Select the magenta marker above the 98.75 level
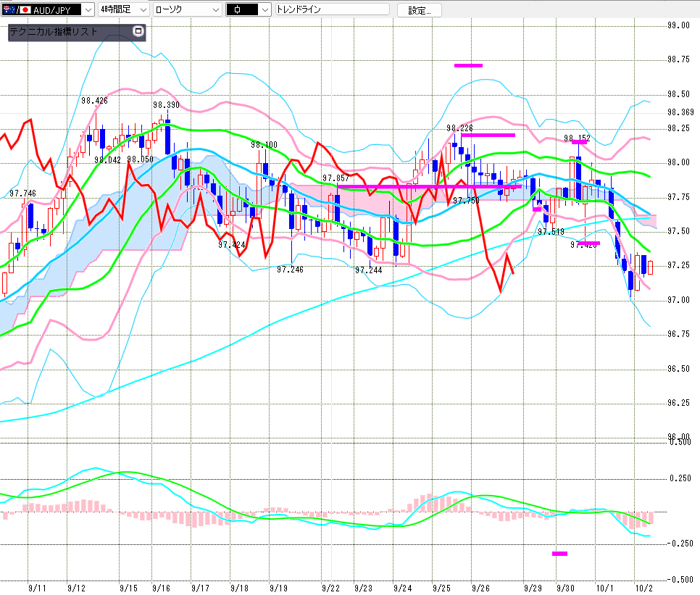 pyautogui.click(x=468, y=65)
